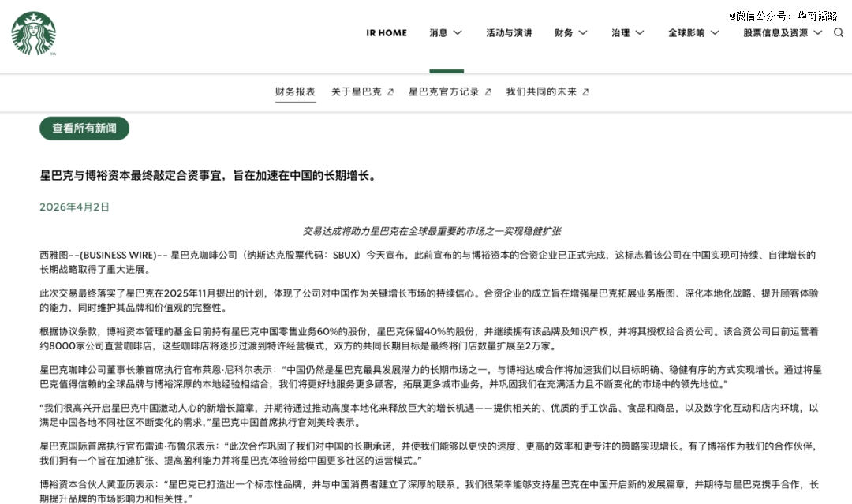Open the 股票信息及资源 navigation item
This screenshot has height=504, width=852.
(775, 32)
